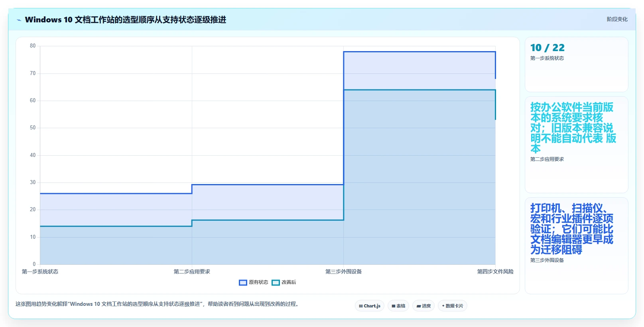Toggle the 原有状态 legend swatch

243,283
